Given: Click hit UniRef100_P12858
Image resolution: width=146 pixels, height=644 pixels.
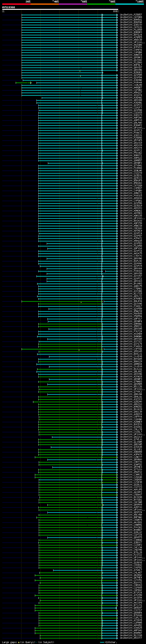Looking at the screenshot, I should pos(131,246).
